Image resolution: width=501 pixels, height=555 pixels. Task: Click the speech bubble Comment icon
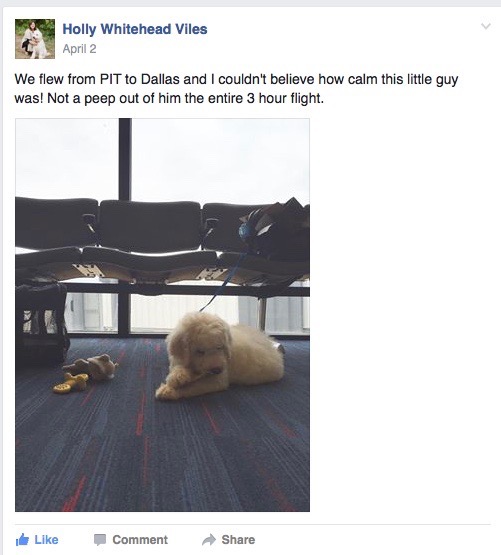click(x=100, y=540)
